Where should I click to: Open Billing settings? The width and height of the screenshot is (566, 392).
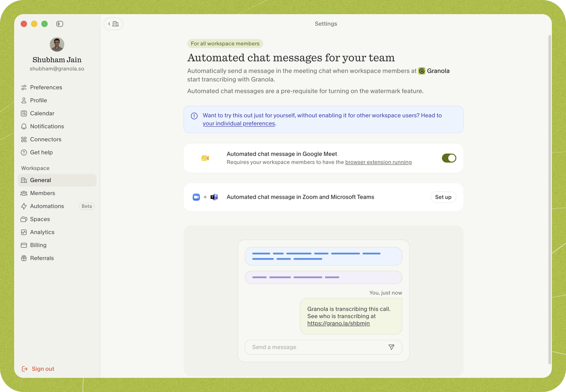tap(57, 245)
